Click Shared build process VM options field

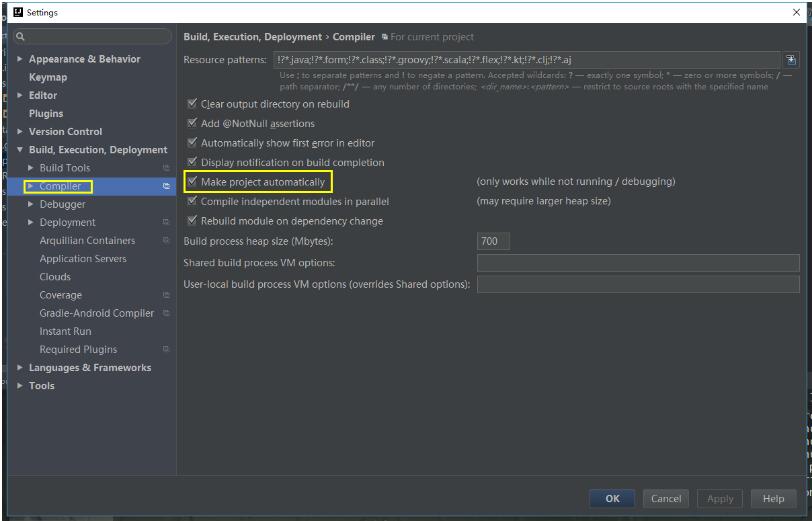coord(638,263)
